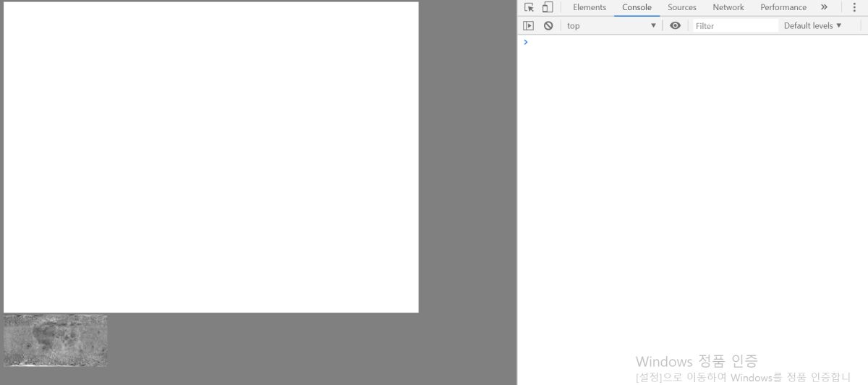
Task: Click the console prompt line
Action: [694, 42]
